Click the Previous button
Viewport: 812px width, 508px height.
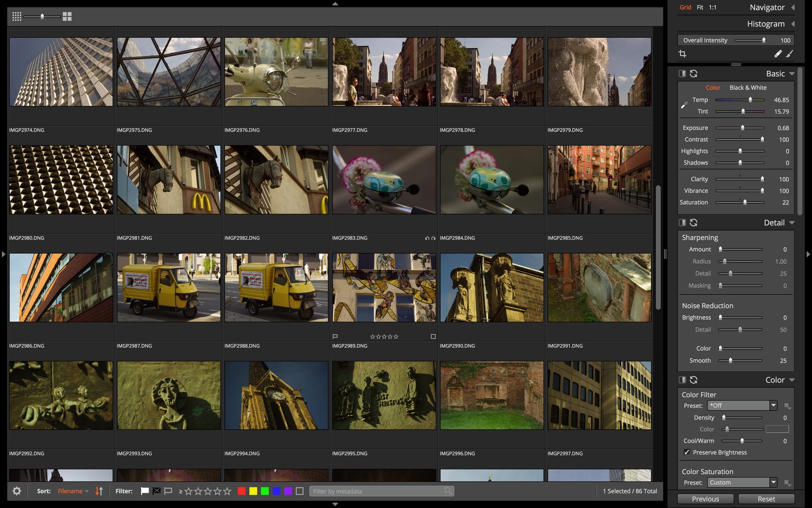(x=705, y=499)
